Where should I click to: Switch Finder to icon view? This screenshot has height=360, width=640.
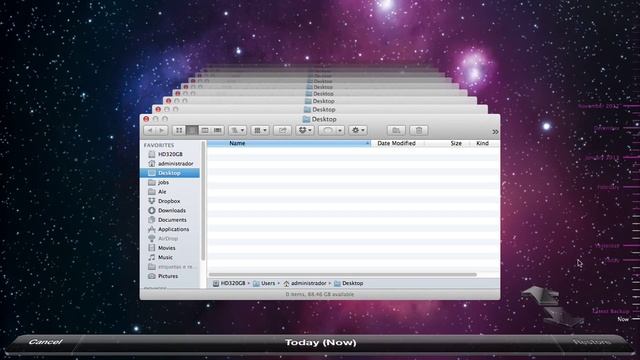(179, 130)
